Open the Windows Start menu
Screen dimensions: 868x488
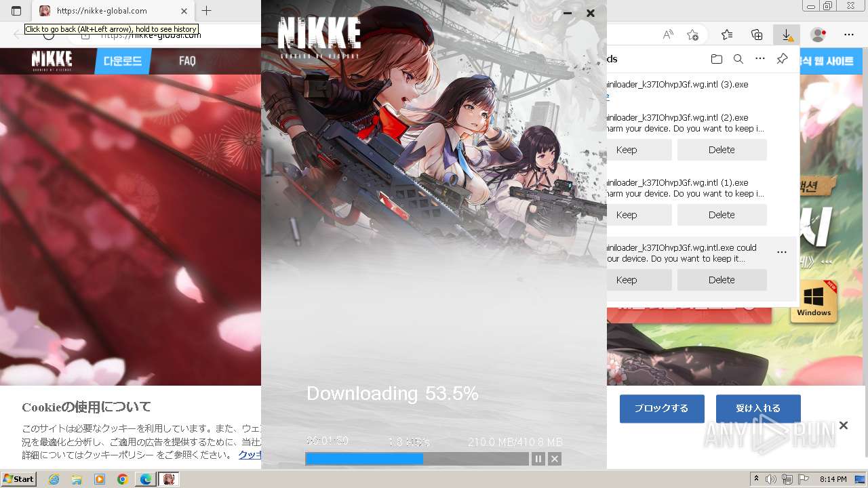pos(18,479)
